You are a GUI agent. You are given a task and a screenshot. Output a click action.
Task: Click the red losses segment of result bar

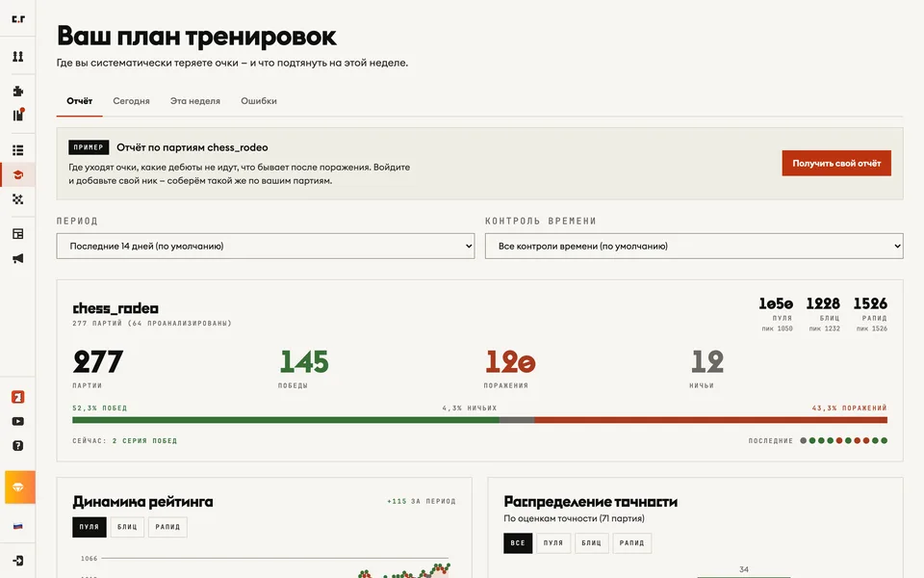point(710,420)
